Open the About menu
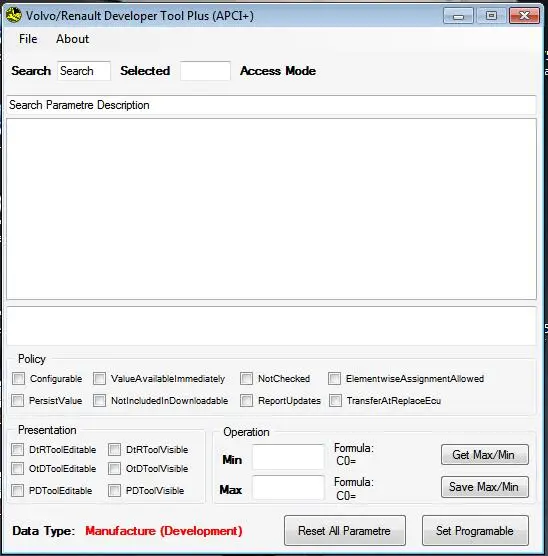This screenshot has height=556, width=548. (72, 39)
